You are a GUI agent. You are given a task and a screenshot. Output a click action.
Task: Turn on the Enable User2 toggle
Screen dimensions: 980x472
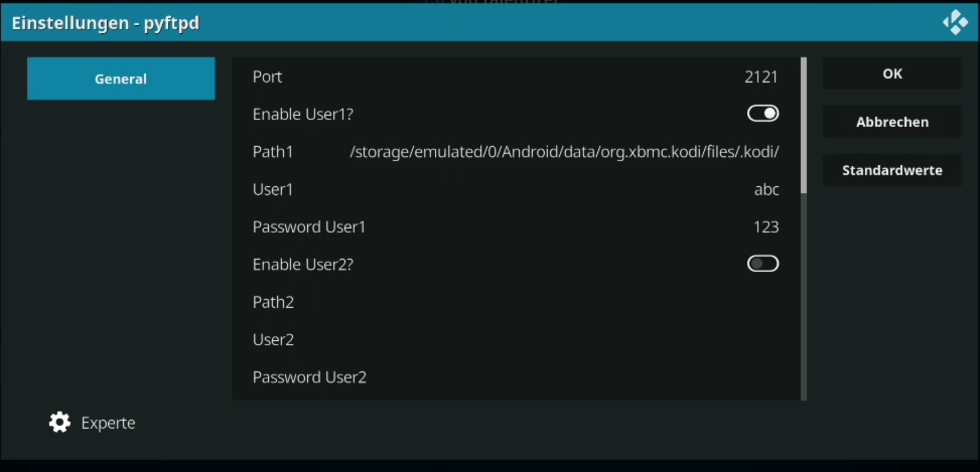tap(763, 264)
